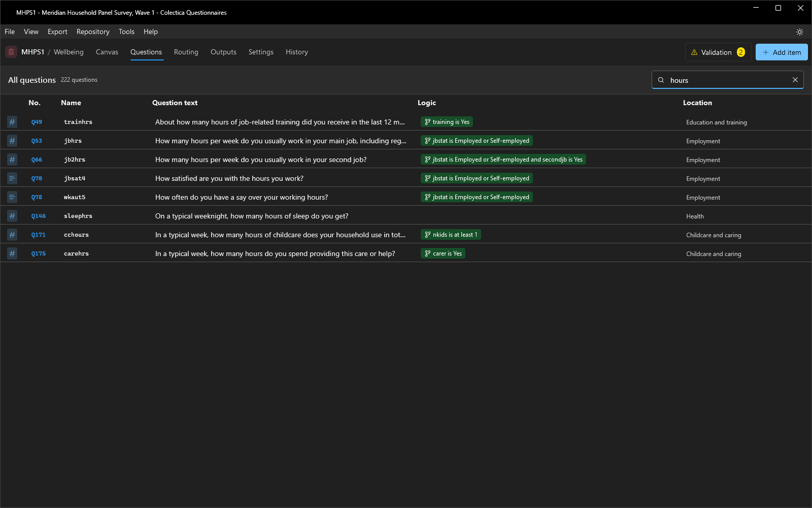This screenshot has width=812, height=508.
Task: Open question Q171 link
Action: (x=39, y=235)
